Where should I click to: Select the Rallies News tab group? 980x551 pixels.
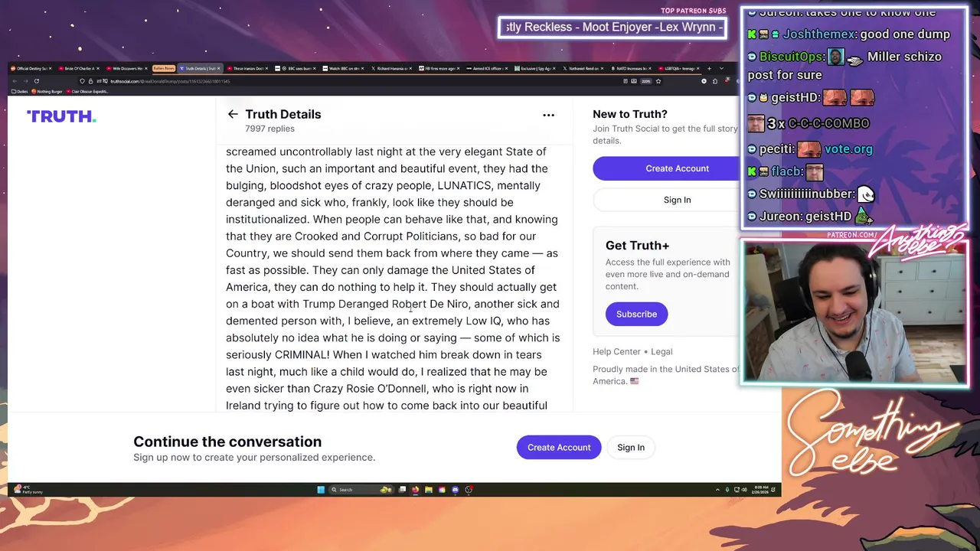point(164,68)
